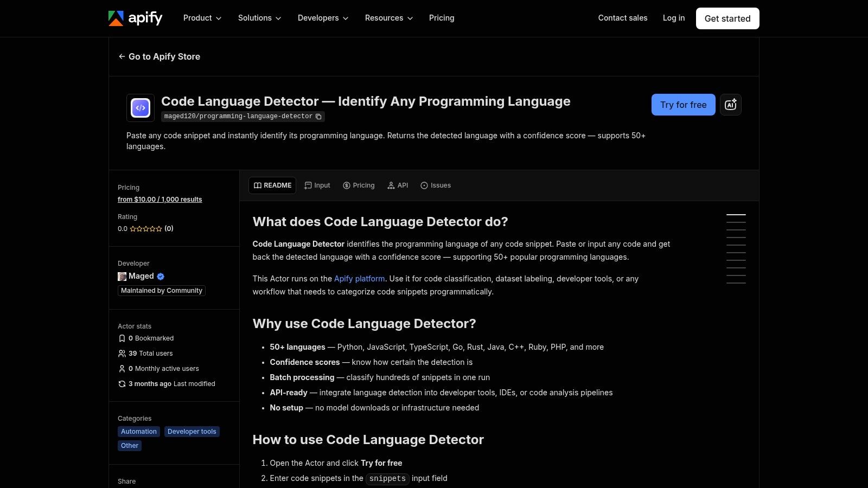Click Maged's developer avatar
This screenshot has width=868, height=488.
point(122,277)
